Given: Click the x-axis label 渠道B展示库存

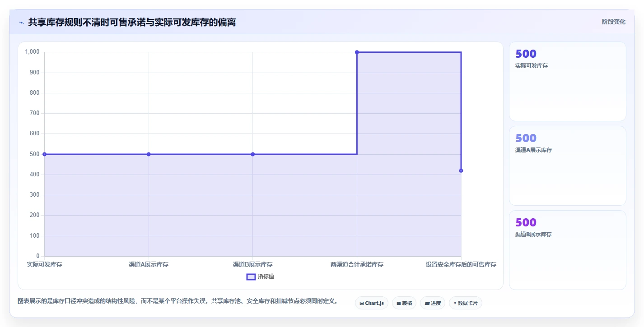Looking at the screenshot, I should pos(253,265).
